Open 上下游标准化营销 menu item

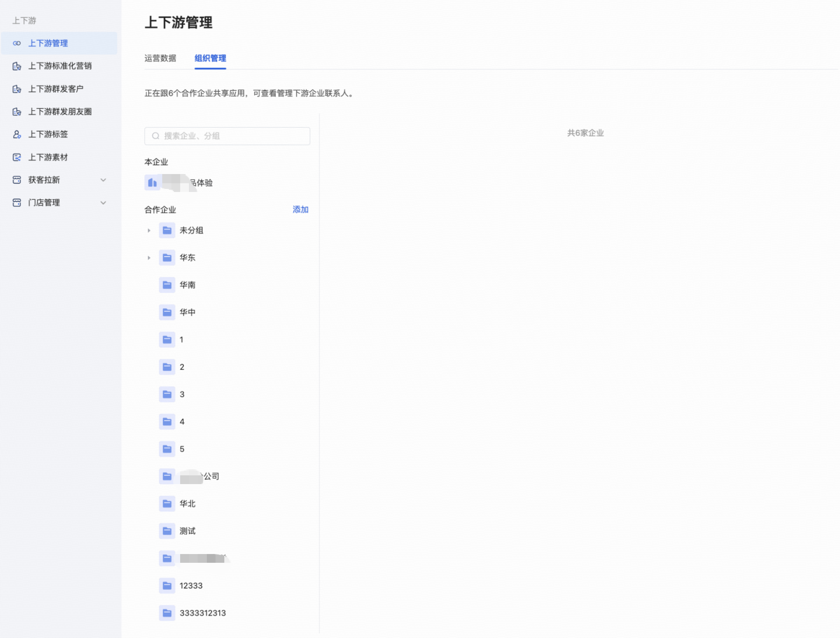(59, 66)
